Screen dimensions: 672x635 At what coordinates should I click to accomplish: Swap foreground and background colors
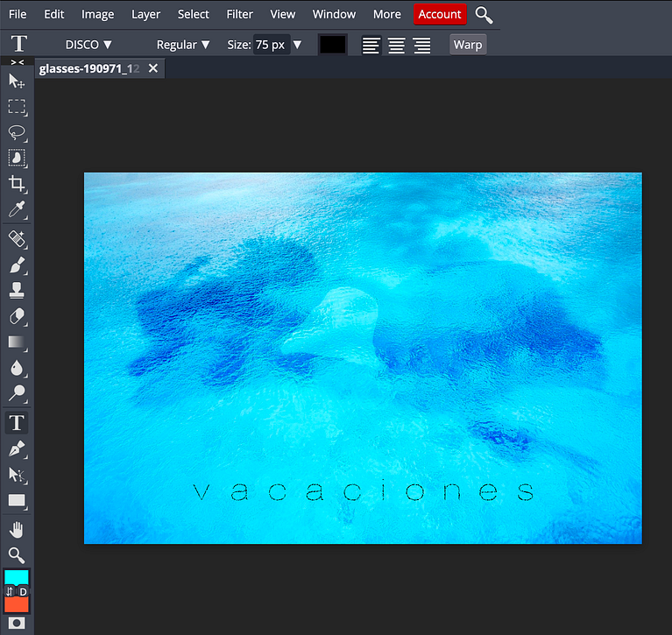pyautogui.click(x=10, y=592)
